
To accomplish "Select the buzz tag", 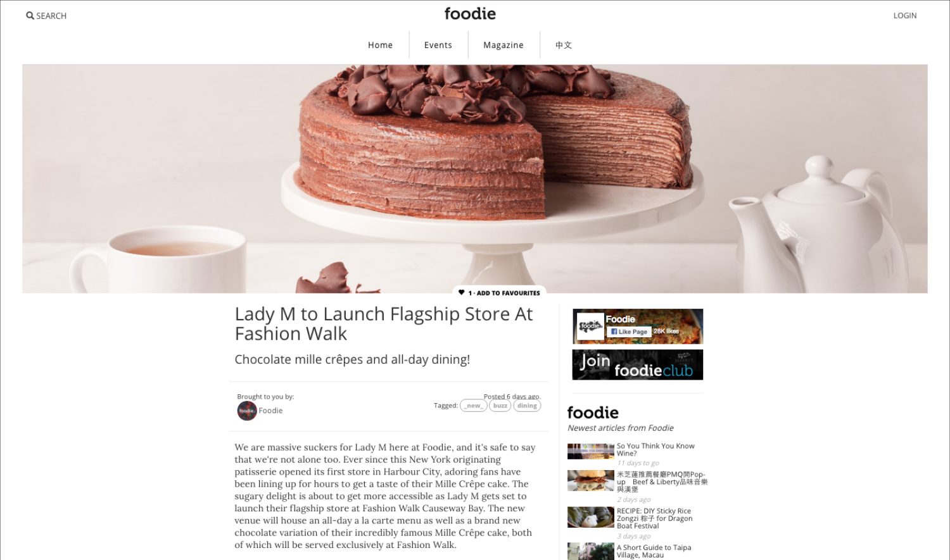I will [500, 406].
